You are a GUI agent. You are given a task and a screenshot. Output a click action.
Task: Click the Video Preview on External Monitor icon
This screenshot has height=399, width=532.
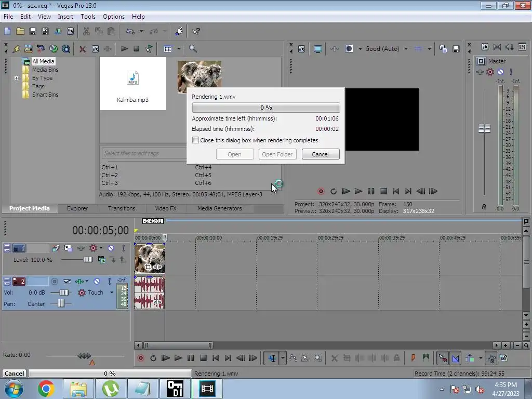(x=317, y=49)
